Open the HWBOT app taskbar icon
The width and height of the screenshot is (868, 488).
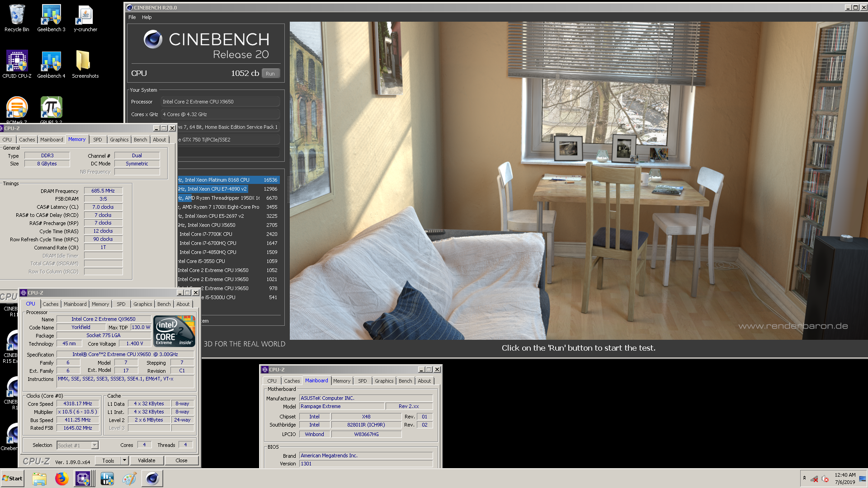pos(107,479)
